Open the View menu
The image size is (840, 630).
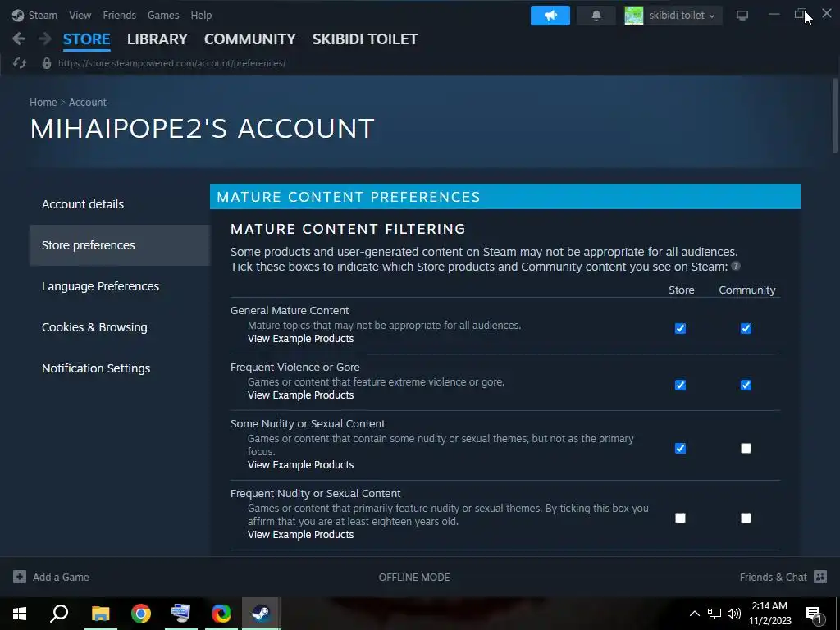[80, 15]
